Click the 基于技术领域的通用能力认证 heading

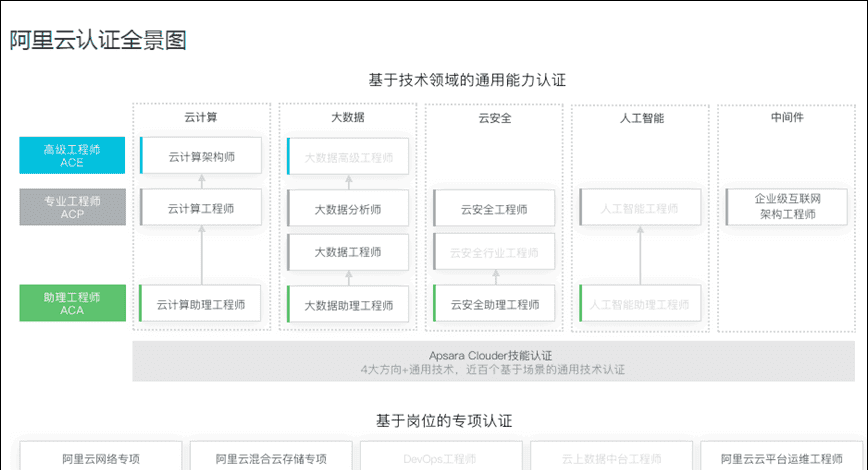tap(467, 80)
